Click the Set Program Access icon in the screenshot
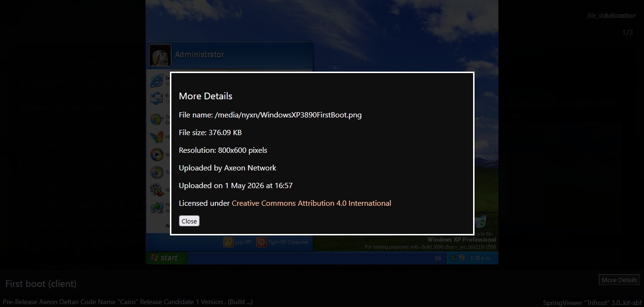 tap(157, 119)
